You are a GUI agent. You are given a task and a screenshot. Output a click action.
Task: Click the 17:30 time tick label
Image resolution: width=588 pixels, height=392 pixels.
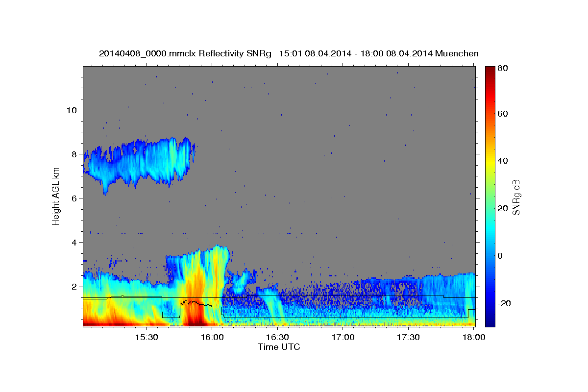click(x=409, y=337)
